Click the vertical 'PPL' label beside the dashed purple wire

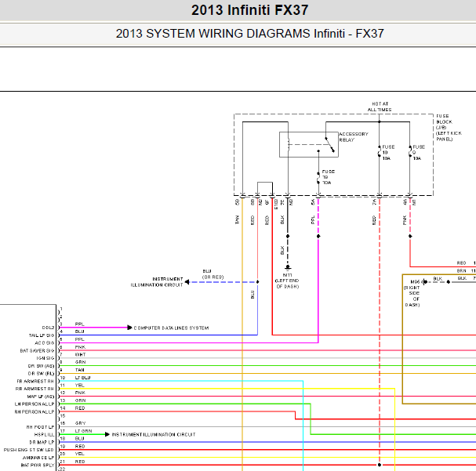(x=313, y=220)
